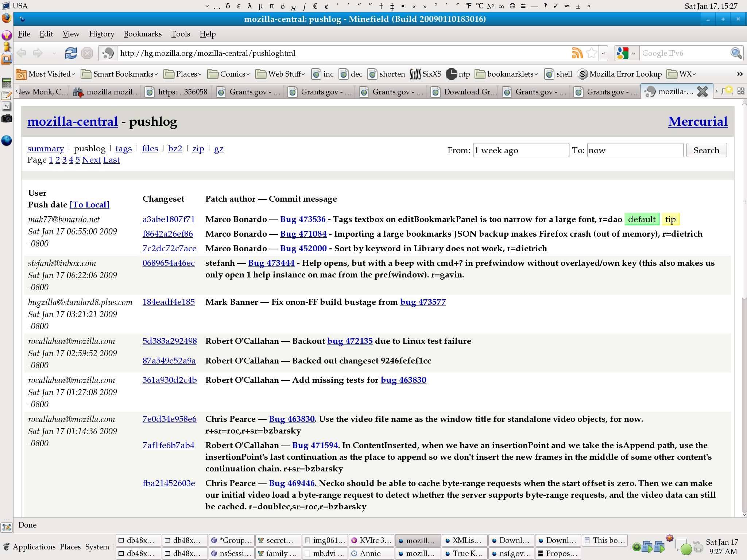Image resolution: width=747 pixels, height=560 pixels.
Task: Open the Mozilla Error Lookup bookmark
Action: pyautogui.click(x=620, y=74)
